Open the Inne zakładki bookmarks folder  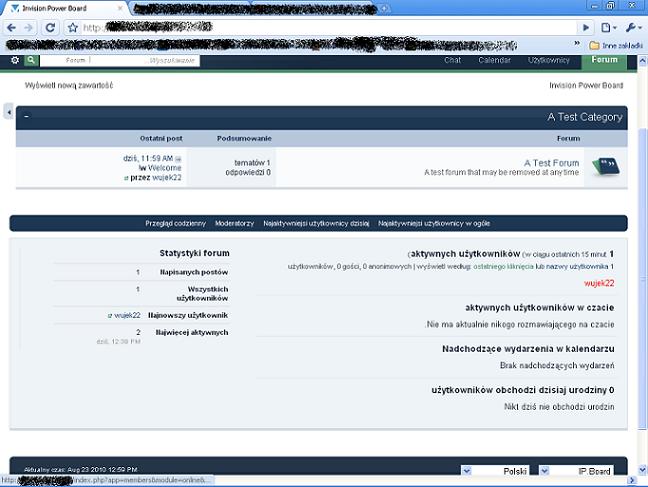tap(615, 45)
